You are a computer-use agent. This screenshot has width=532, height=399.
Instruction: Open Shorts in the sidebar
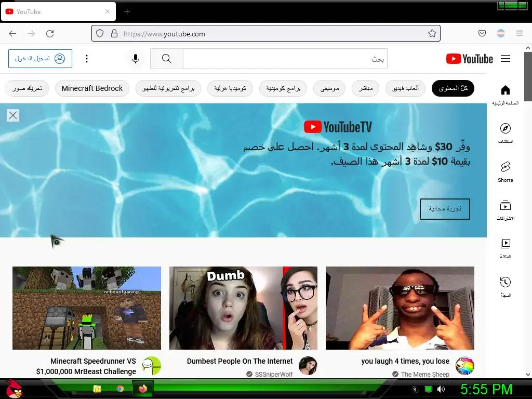point(505,171)
